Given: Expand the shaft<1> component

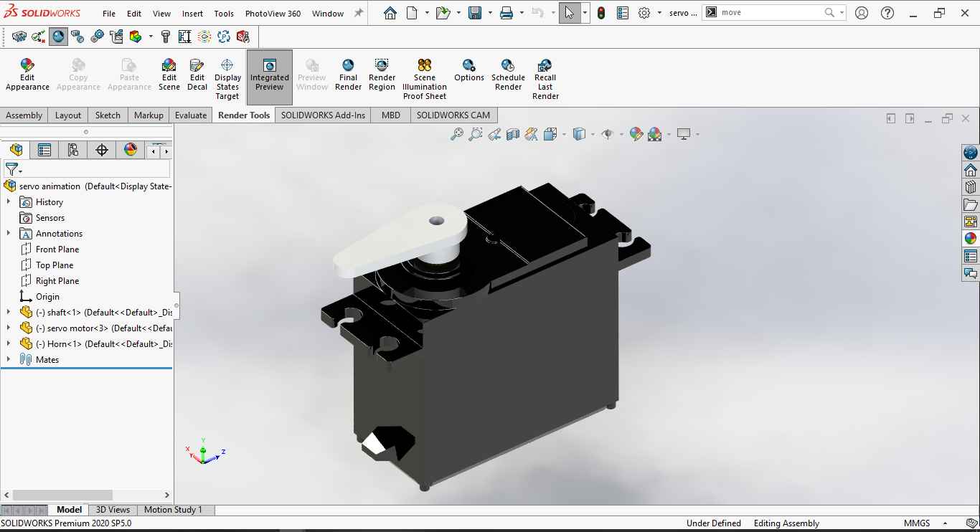Looking at the screenshot, I should click(9, 313).
